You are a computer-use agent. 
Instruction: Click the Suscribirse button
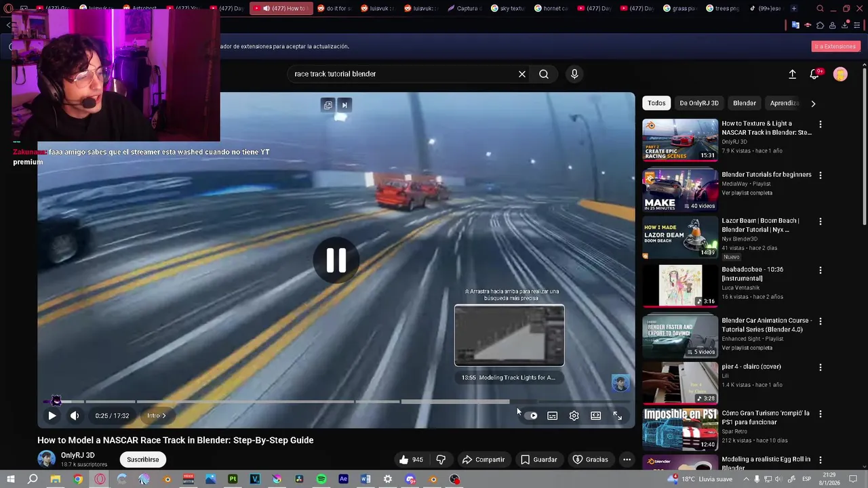tap(143, 460)
